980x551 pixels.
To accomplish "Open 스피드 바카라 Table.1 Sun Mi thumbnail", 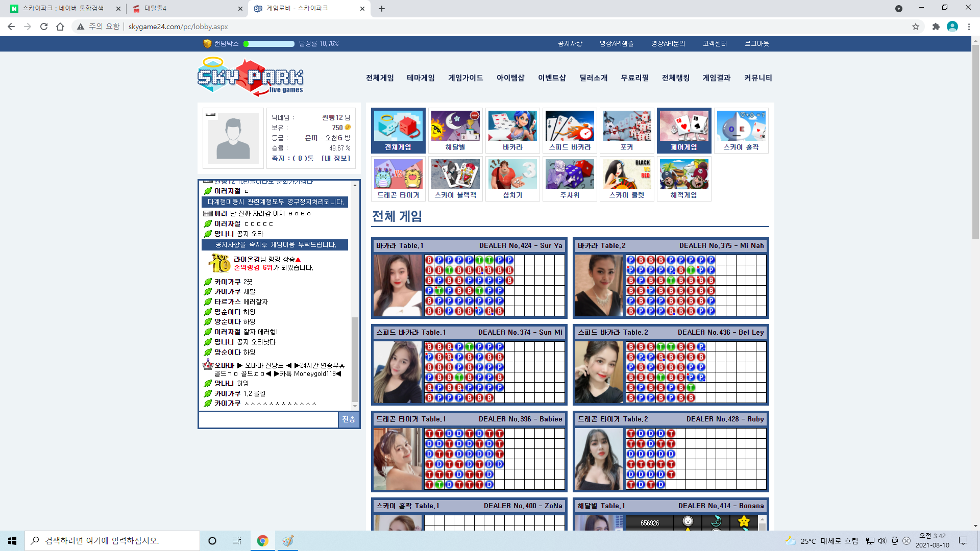I will tap(398, 372).
